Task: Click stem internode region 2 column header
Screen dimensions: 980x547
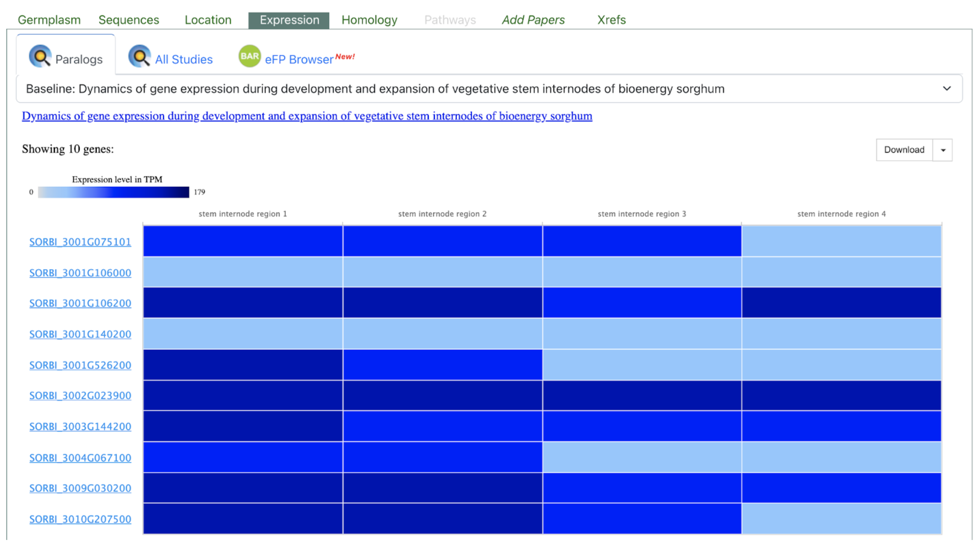Action: 442,214
